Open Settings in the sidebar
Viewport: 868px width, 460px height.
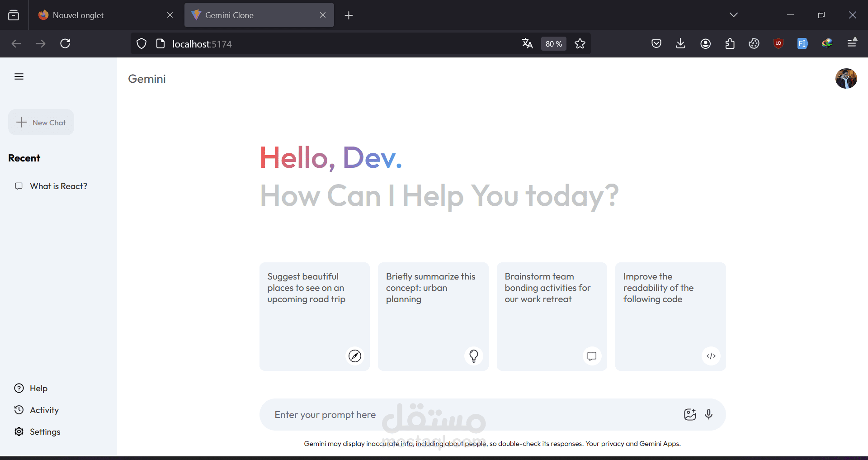(37, 432)
